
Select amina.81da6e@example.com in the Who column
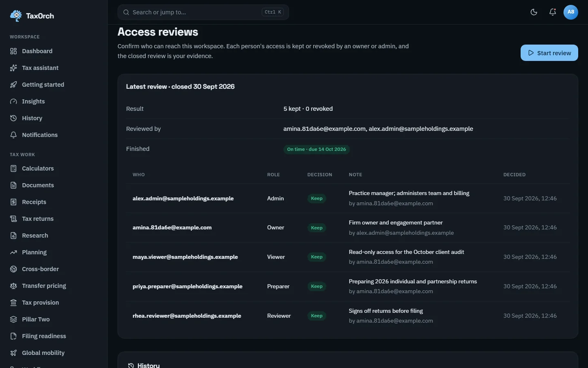click(x=172, y=227)
